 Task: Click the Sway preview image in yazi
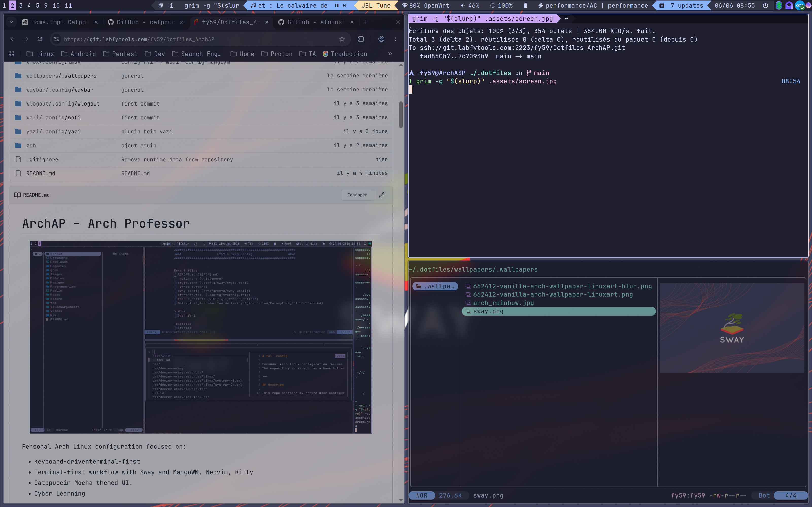pyautogui.click(x=732, y=328)
